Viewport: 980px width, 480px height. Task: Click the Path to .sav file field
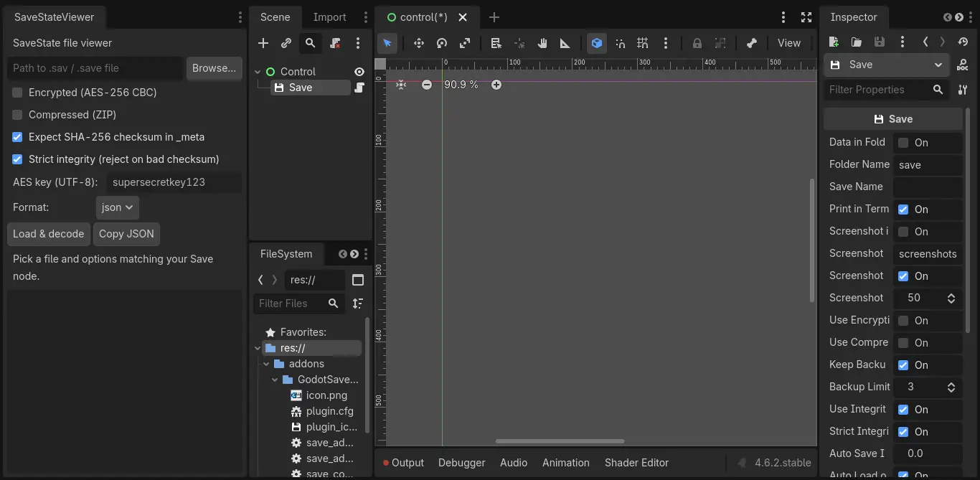[x=95, y=68]
